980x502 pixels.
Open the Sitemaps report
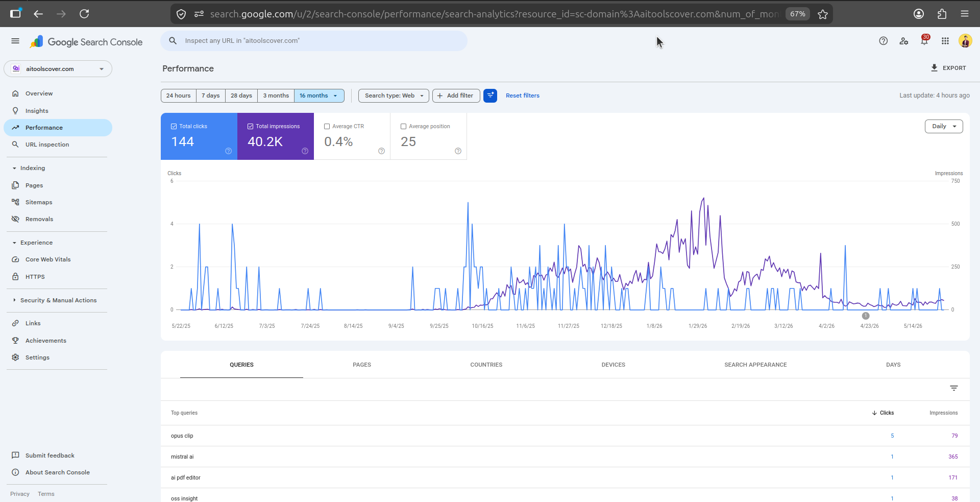click(58, 202)
